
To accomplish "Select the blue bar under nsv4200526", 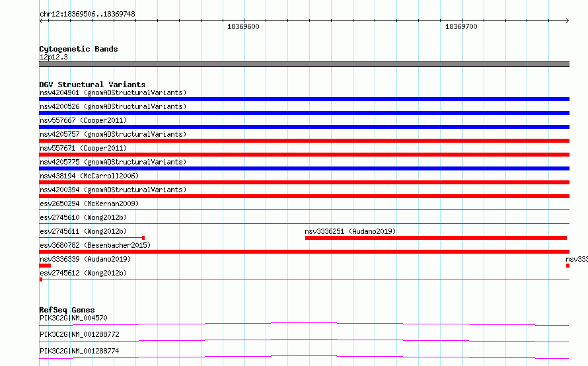I will pos(304,113).
